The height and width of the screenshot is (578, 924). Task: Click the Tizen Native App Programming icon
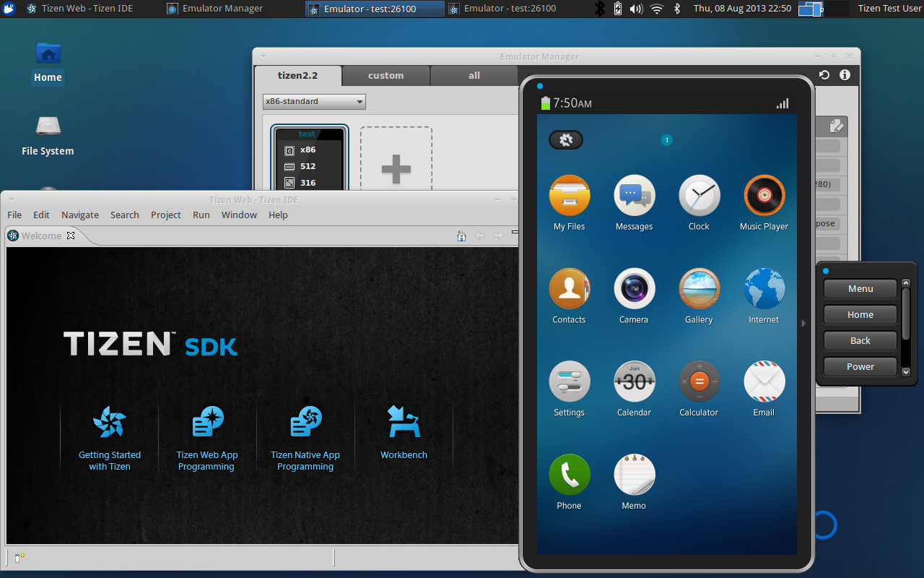click(306, 421)
